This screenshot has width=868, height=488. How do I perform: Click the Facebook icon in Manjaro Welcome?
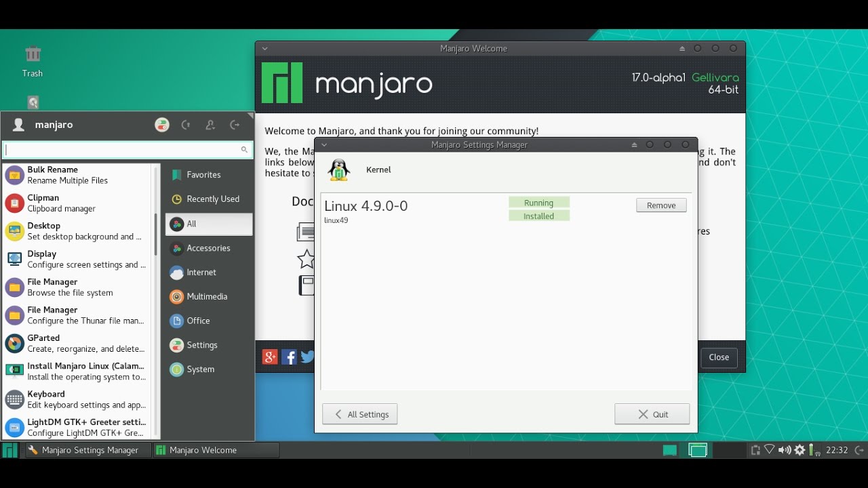tap(289, 357)
